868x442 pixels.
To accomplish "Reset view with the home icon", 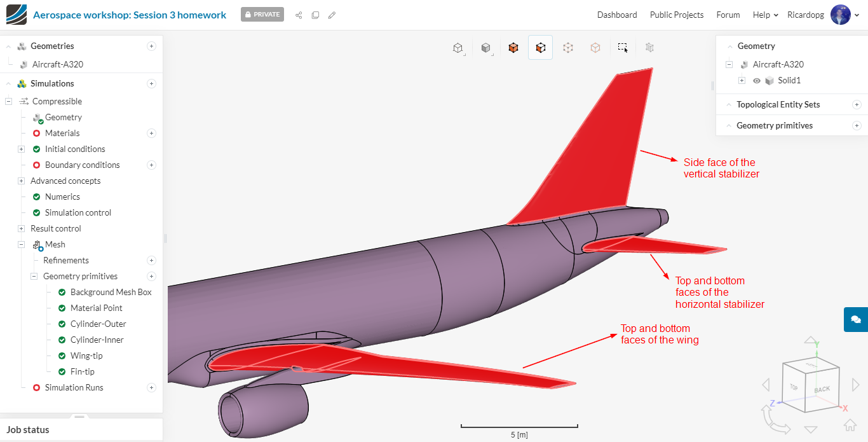I will (x=850, y=425).
